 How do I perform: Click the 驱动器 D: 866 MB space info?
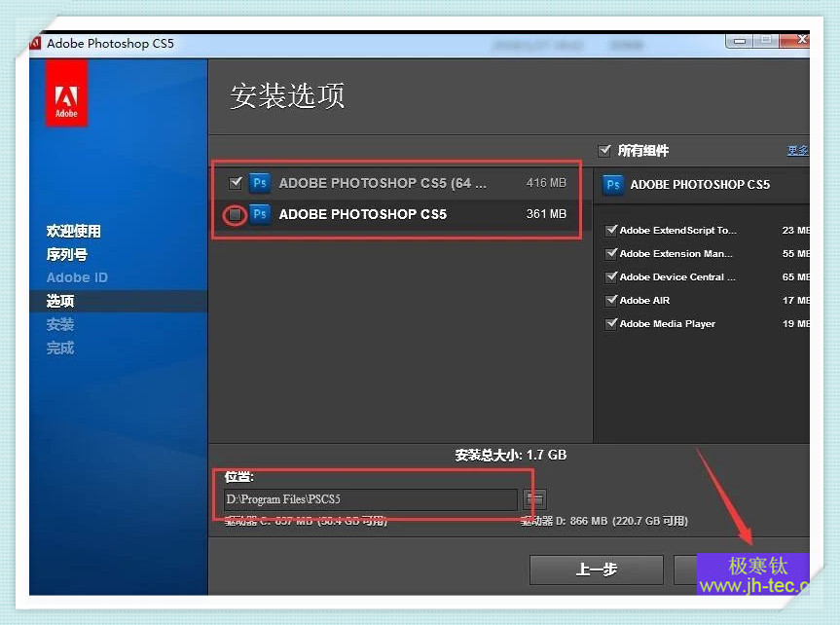pos(604,521)
